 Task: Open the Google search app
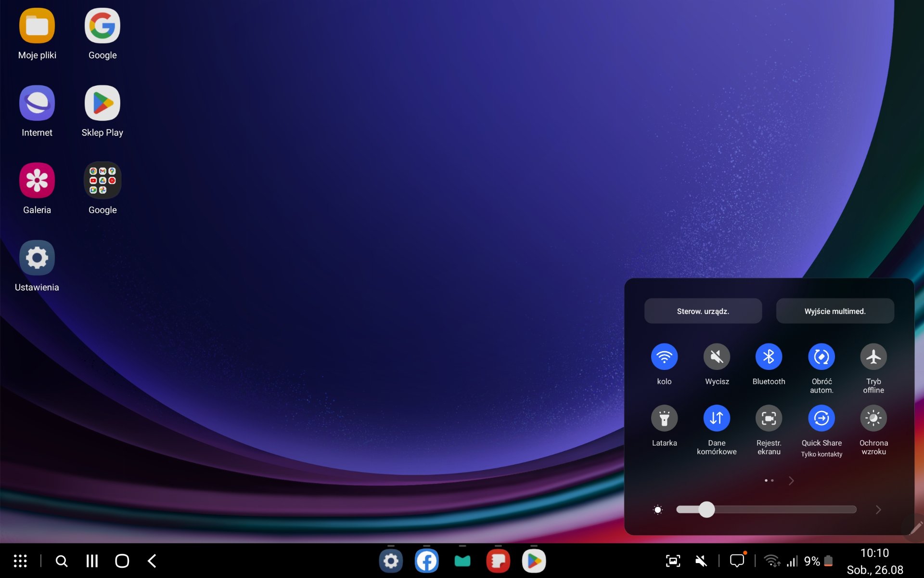tap(103, 26)
